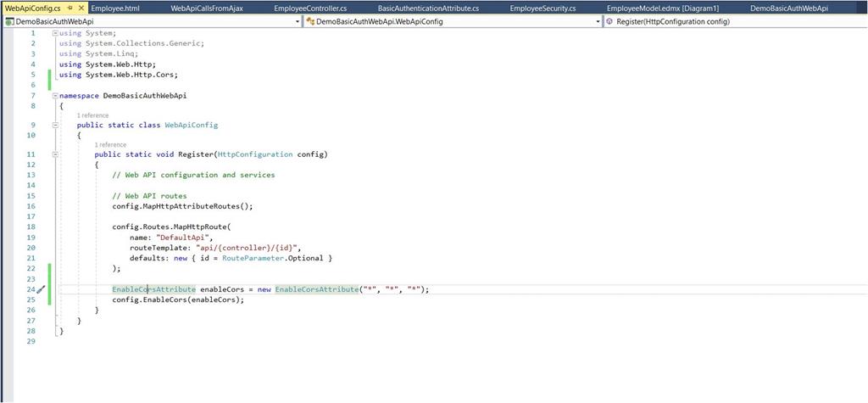Click 'using System.Web.Http.Cors;' on line 5
868x403 pixels.
119,75
